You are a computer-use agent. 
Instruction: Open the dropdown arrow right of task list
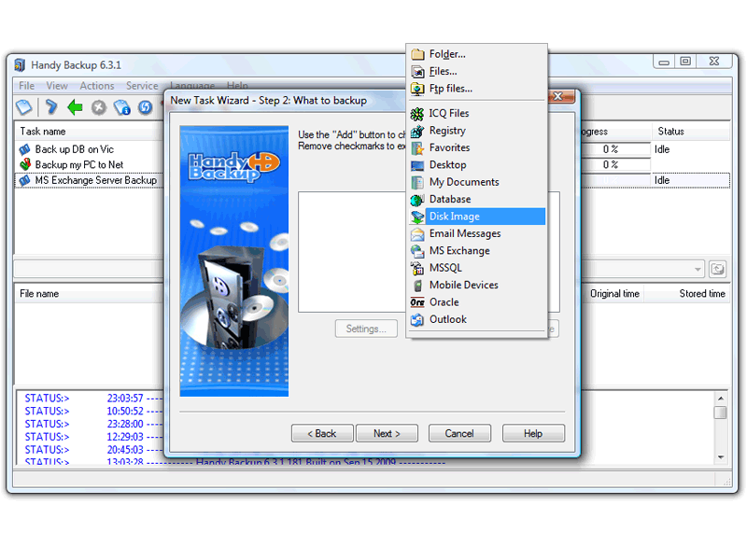[698, 269]
